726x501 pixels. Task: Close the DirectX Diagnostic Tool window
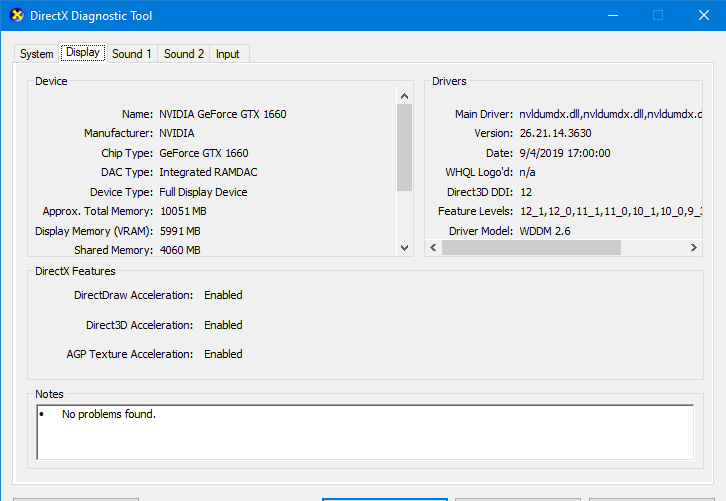[702, 15]
